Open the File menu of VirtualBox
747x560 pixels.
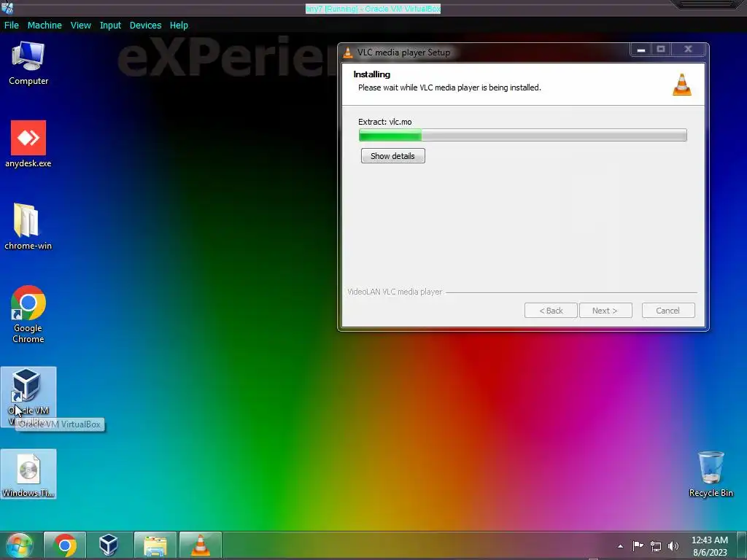12,26
